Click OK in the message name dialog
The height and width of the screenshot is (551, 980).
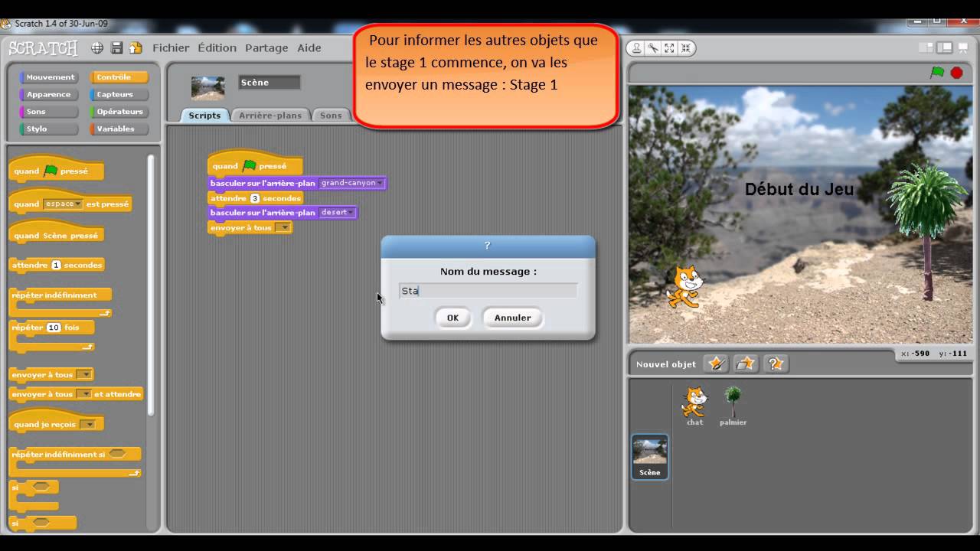click(452, 318)
